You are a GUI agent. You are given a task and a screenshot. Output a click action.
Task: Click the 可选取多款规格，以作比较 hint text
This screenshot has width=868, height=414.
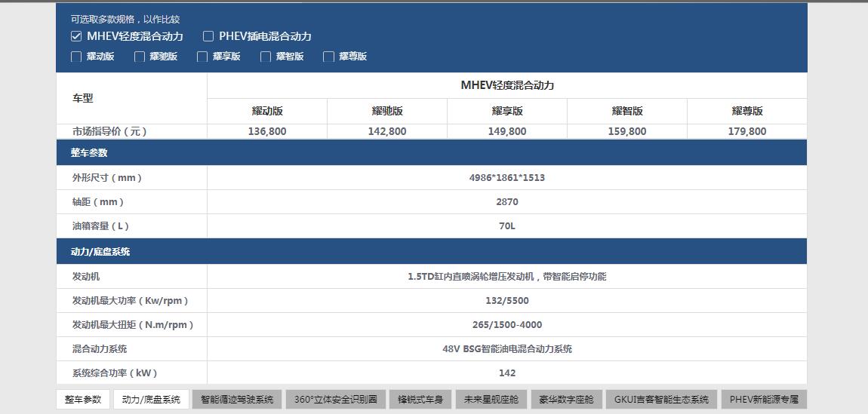click(125, 20)
